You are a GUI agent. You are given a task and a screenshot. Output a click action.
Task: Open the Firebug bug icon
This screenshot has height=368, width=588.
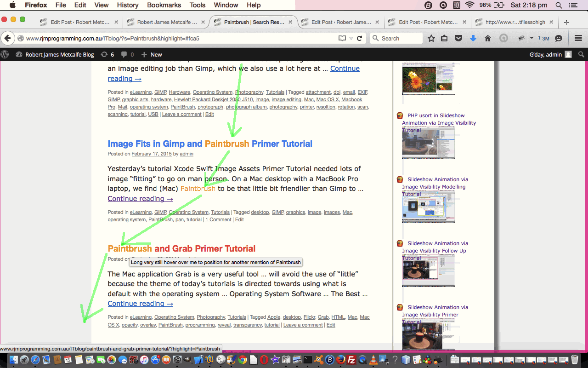pyautogui.click(x=521, y=39)
